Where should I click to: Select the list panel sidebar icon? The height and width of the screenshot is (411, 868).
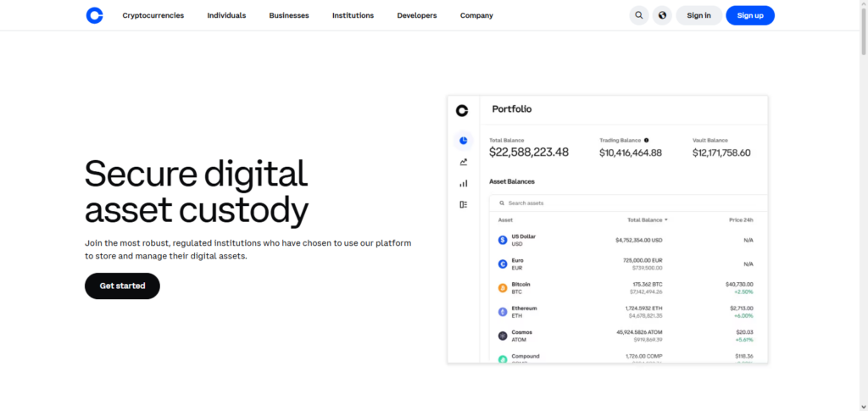pos(464,205)
